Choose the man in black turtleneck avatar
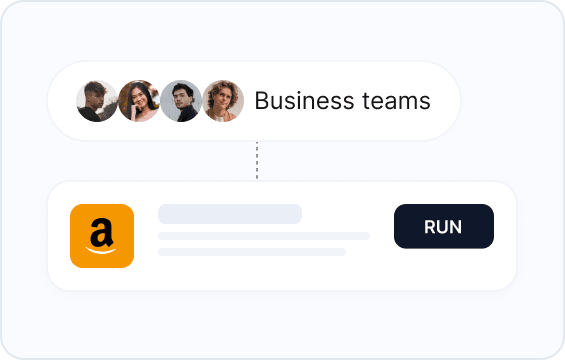Image resolution: width=565 pixels, height=360 pixels. tap(181, 101)
